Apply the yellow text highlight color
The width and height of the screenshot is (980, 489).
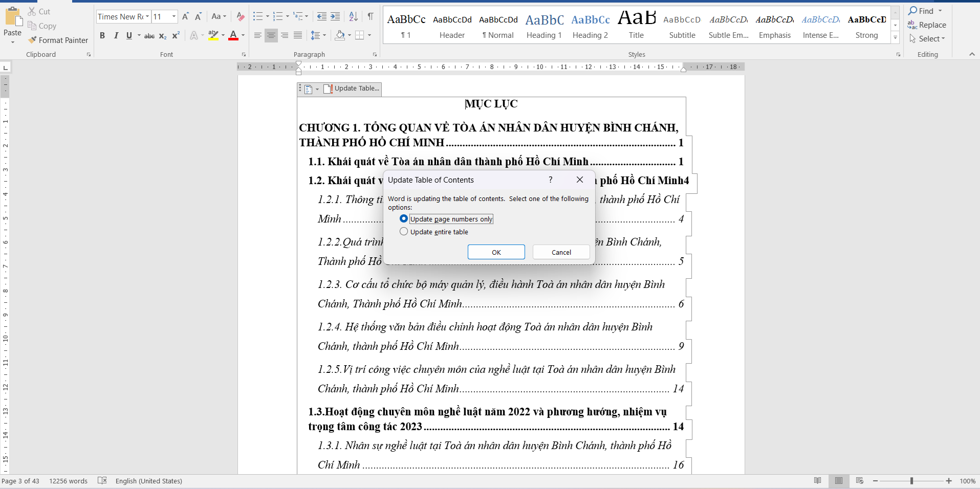click(213, 35)
